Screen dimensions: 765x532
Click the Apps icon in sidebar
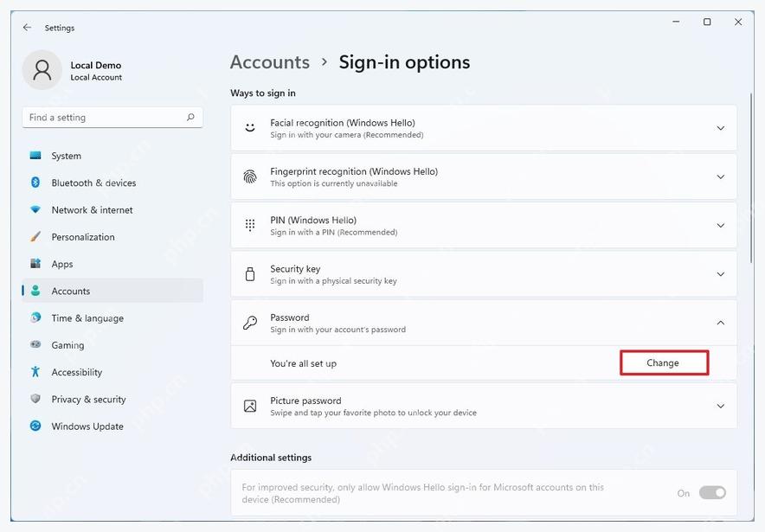point(35,264)
